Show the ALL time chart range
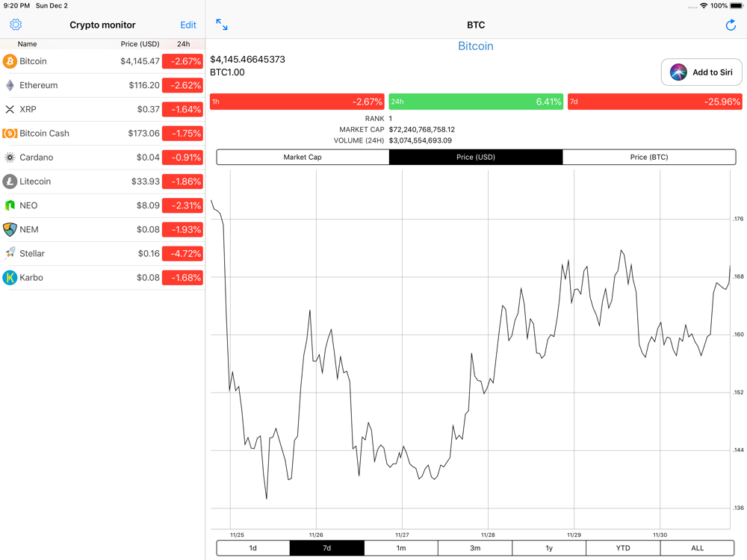The image size is (747, 560). click(x=698, y=548)
